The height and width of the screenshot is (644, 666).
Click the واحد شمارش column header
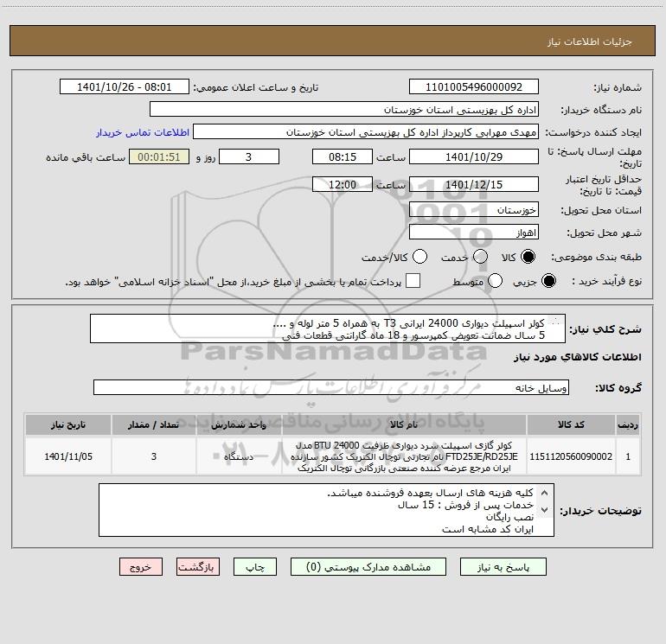tap(239, 425)
